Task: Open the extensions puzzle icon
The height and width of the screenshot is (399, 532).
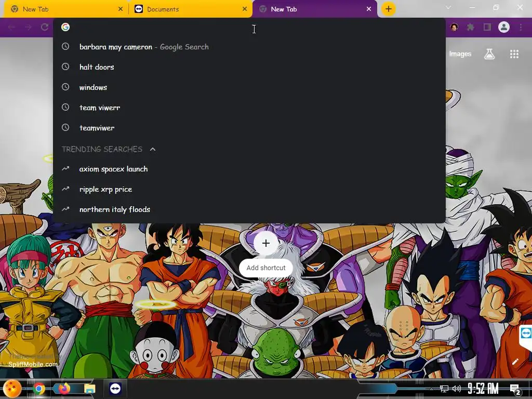Action: pos(471,27)
